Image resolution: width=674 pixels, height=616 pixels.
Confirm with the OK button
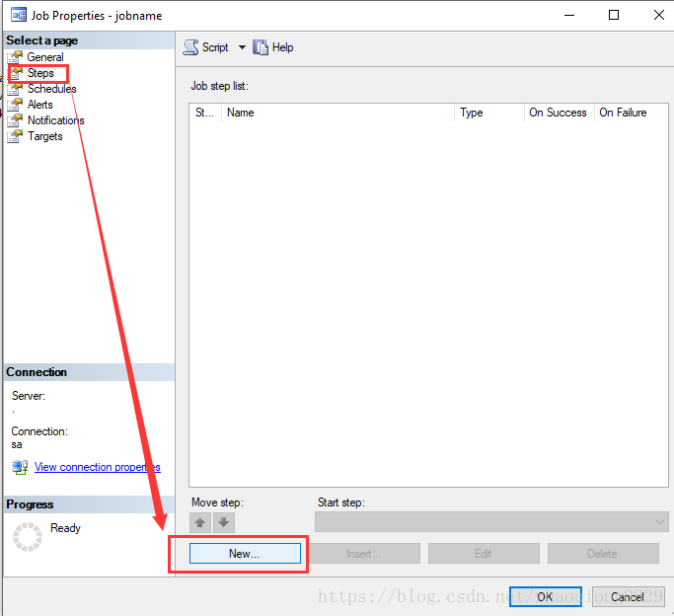tap(545, 596)
